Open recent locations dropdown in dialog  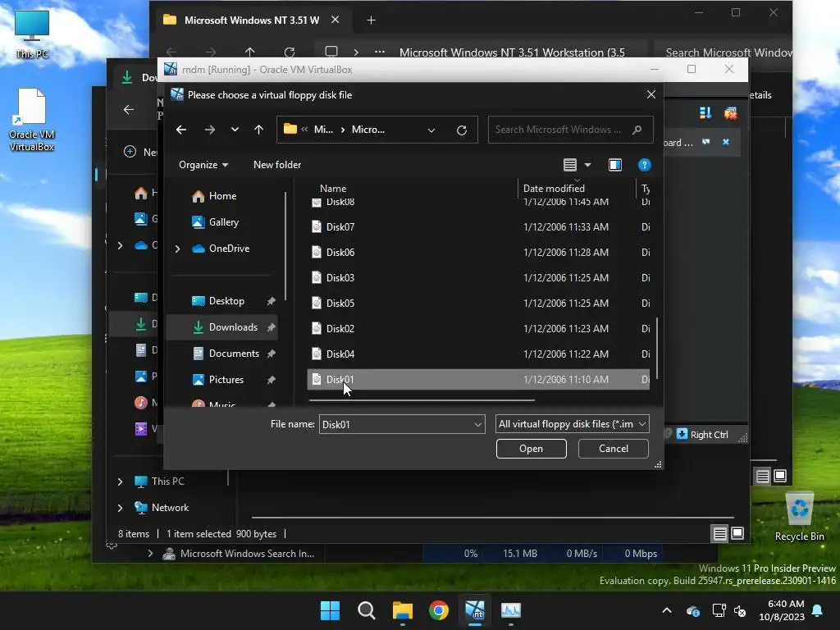pos(235,130)
